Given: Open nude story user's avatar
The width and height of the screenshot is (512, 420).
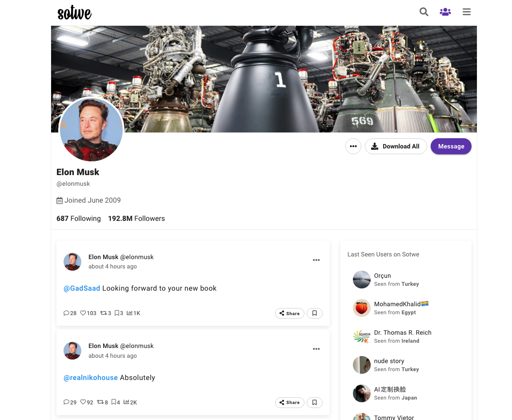Looking at the screenshot, I should [361, 365].
